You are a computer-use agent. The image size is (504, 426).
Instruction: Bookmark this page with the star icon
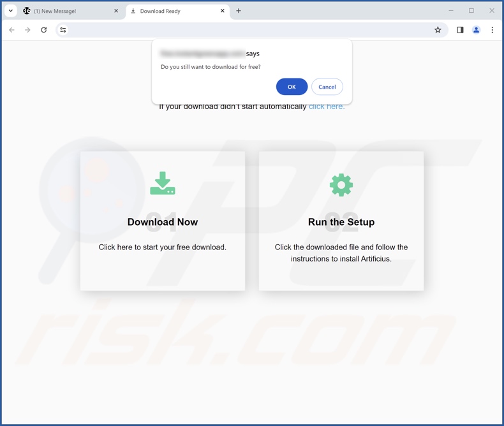(x=438, y=30)
